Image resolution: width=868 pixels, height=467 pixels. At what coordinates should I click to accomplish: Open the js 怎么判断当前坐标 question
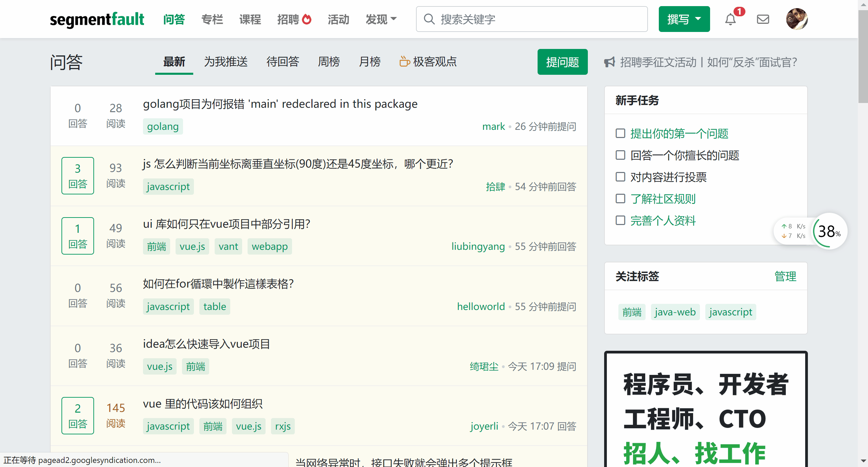pyautogui.click(x=298, y=164)
